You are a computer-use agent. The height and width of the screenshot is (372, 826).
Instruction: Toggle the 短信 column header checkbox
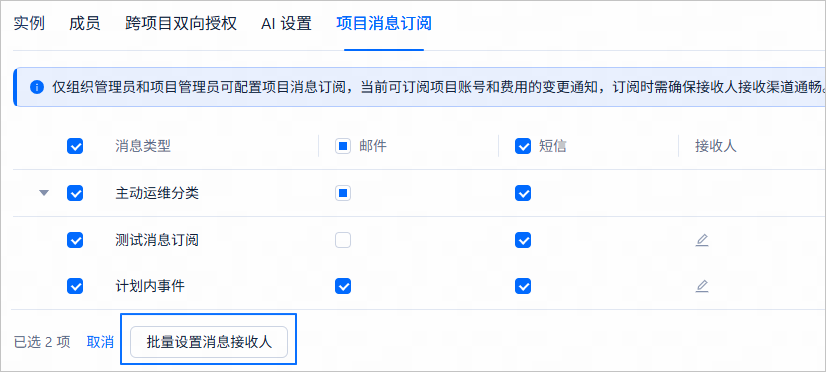523,146
